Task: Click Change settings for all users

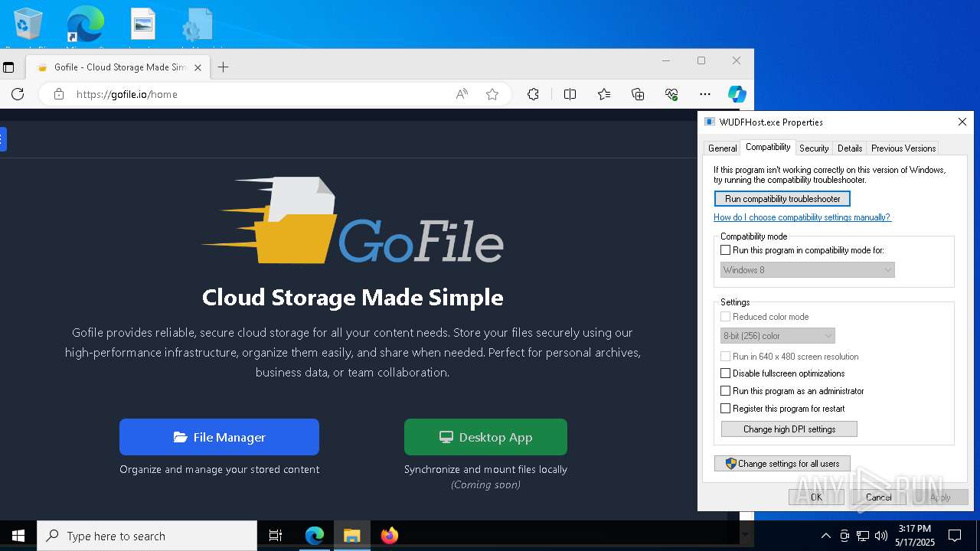Action: point(782,464)
